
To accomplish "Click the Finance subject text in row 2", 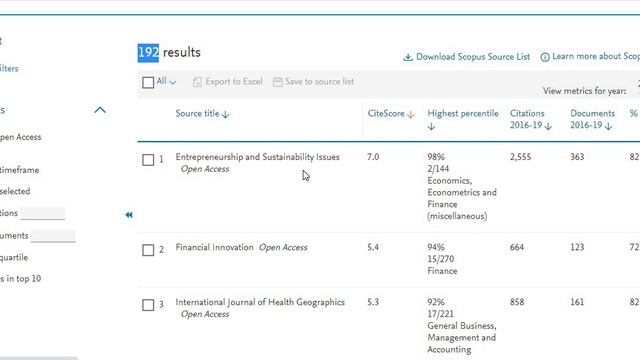I will click(x=442, y=271).
